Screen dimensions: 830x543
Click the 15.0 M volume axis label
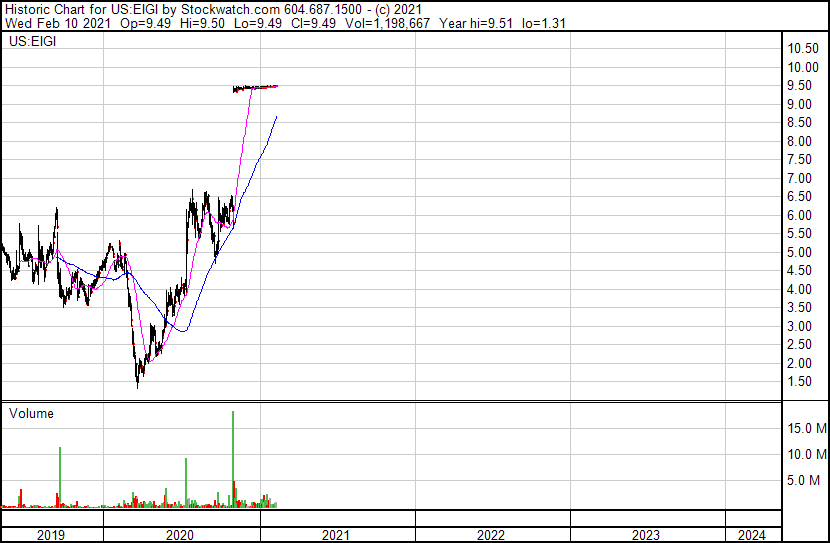(x=807, y=428)
